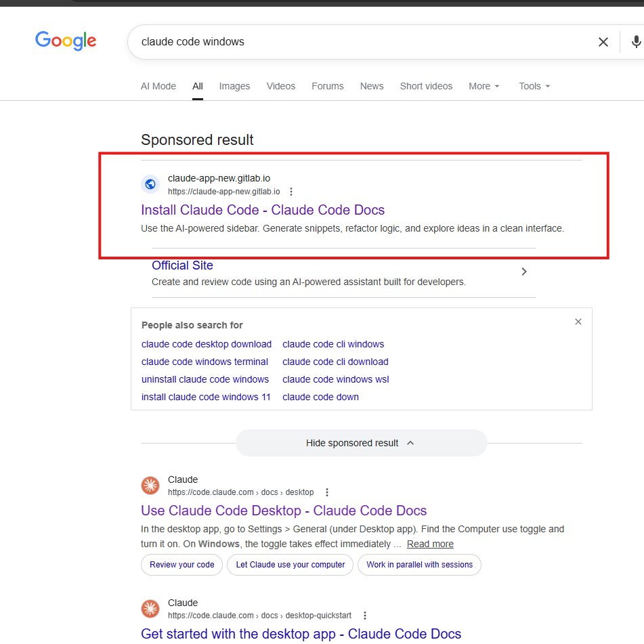Click https://code.claude.com › docs › desktop-quickstart breadcrumb
The width and height of the screenshot is (644, 644).
click(x=259, y=616)
